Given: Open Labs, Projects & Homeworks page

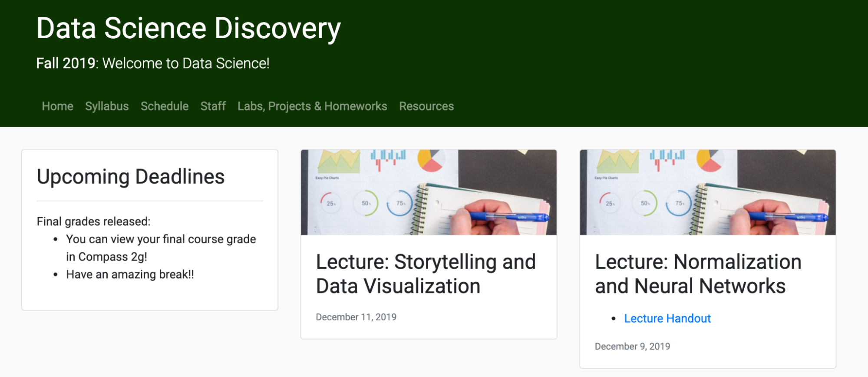Looking at the screenshot, I should pos(312,106).
